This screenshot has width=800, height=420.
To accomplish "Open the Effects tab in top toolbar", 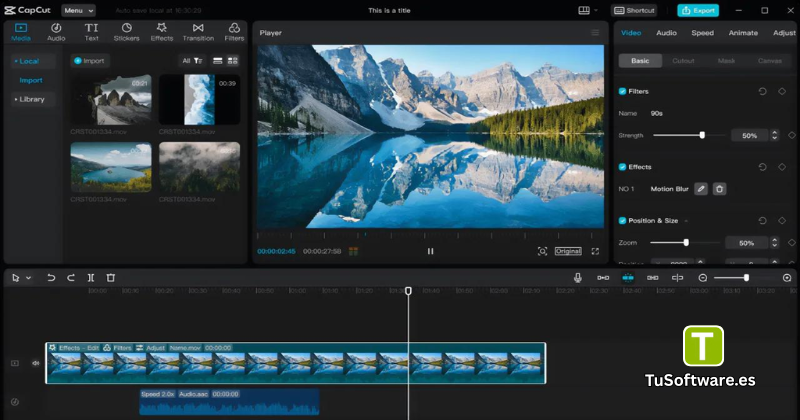I will [162, 32].
